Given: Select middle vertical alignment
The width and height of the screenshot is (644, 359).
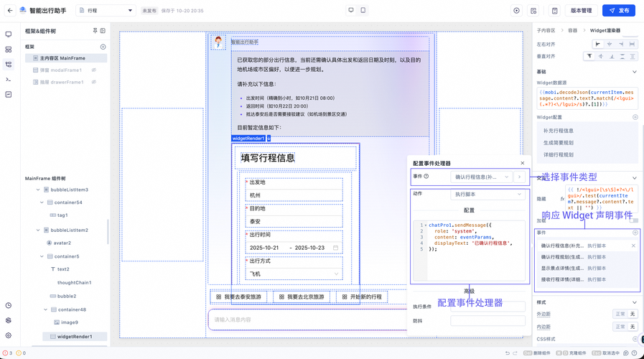Looking at the screenshot, I should pos(601,56).
